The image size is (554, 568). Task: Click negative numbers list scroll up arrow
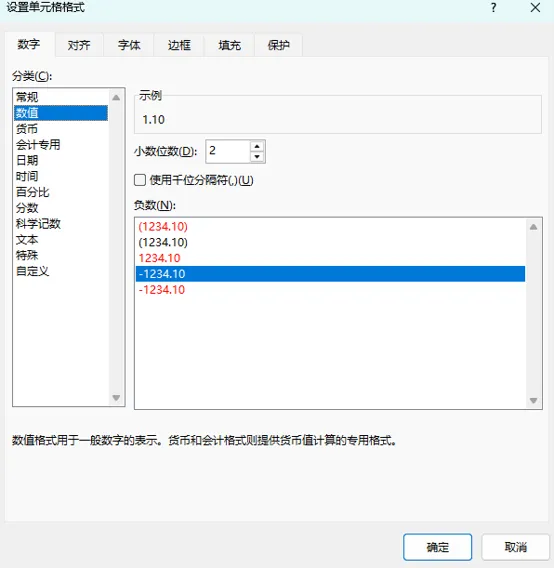(x=533, y=227)
